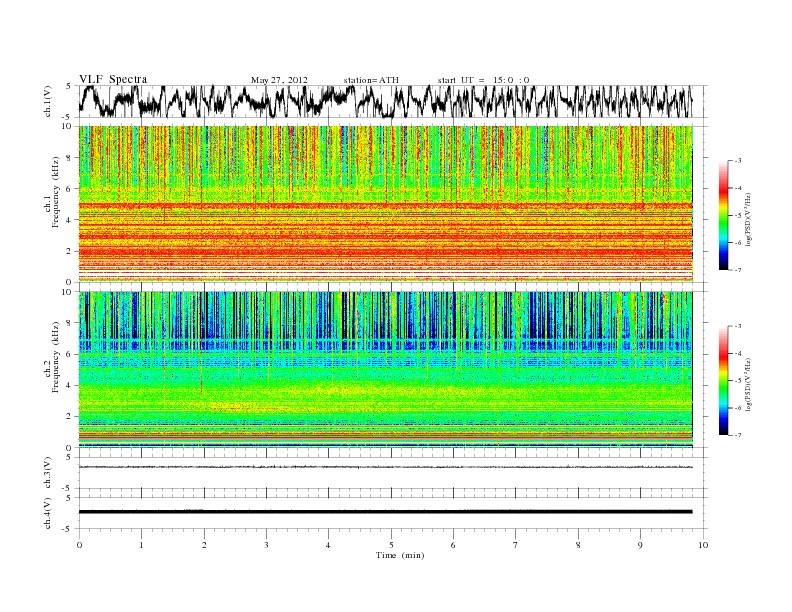This screenshot has height=612, width=792.
Task: Click the ch.1 spectrogram red band near 5 kHz
Action: [x=385, y=206]
